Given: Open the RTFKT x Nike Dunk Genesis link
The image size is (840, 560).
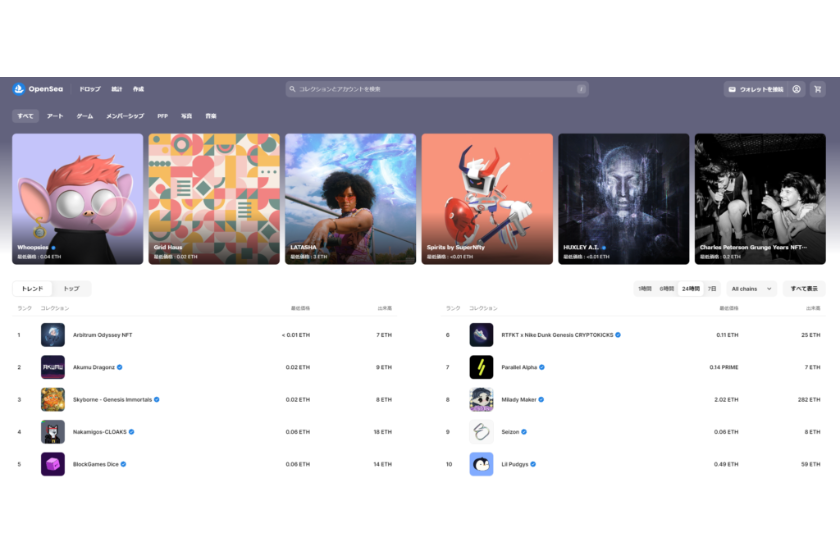Looking at the screenshot, I should tap(557, 335).
